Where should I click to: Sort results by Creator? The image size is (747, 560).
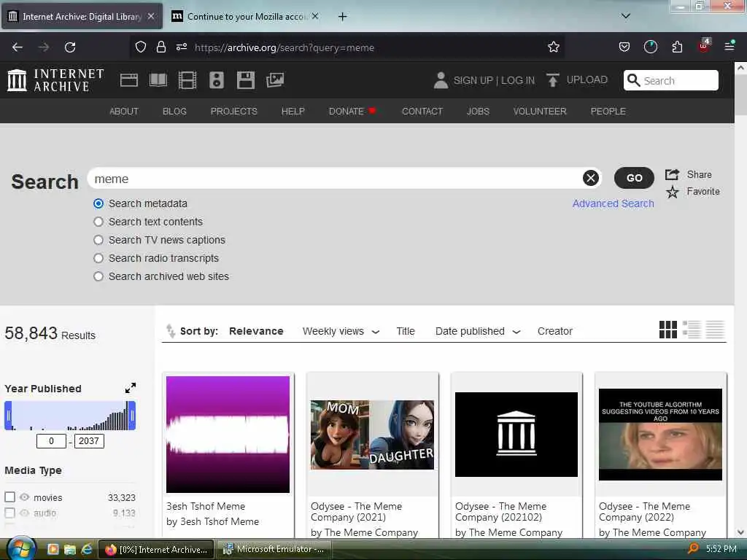click(x=554, y=331)
